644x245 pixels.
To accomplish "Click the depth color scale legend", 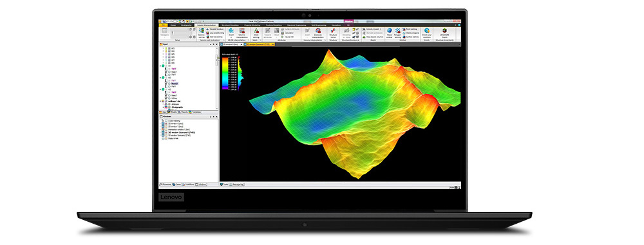I will (x=226, y=73).
